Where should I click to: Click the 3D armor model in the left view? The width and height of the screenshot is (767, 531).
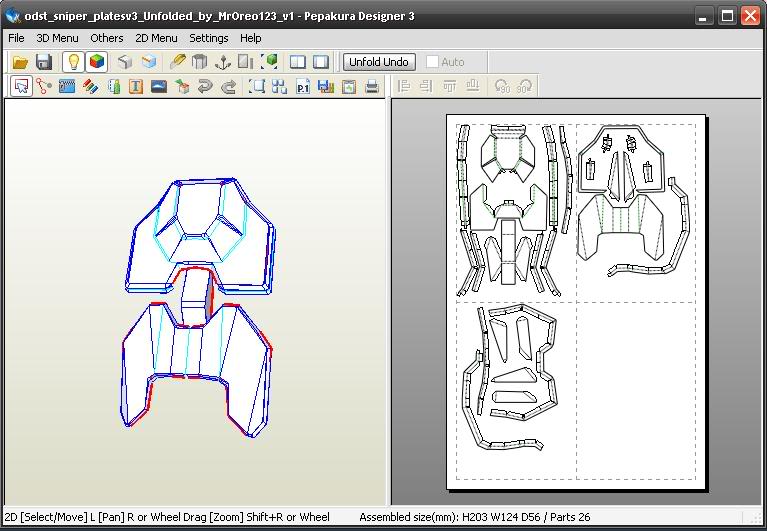pos(198,308)
